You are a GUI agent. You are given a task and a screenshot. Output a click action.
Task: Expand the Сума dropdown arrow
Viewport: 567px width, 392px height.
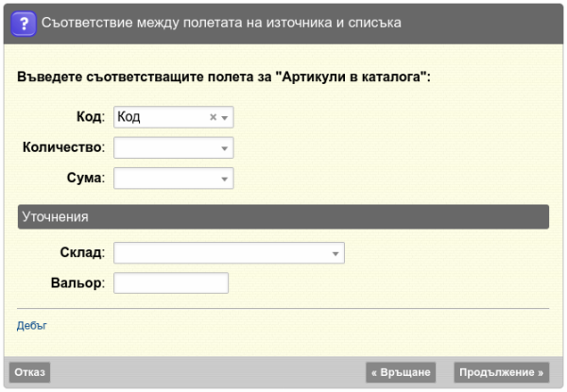(x=225, y=179)
